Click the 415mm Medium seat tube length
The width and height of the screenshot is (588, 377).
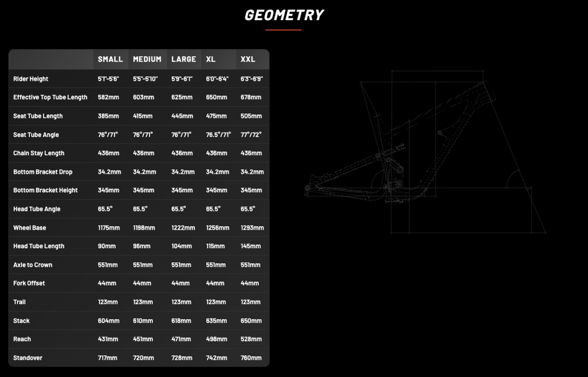click(x=143, y=116)
